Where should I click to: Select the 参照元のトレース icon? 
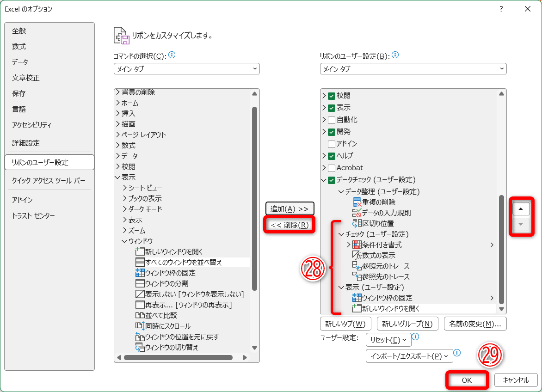357,266
